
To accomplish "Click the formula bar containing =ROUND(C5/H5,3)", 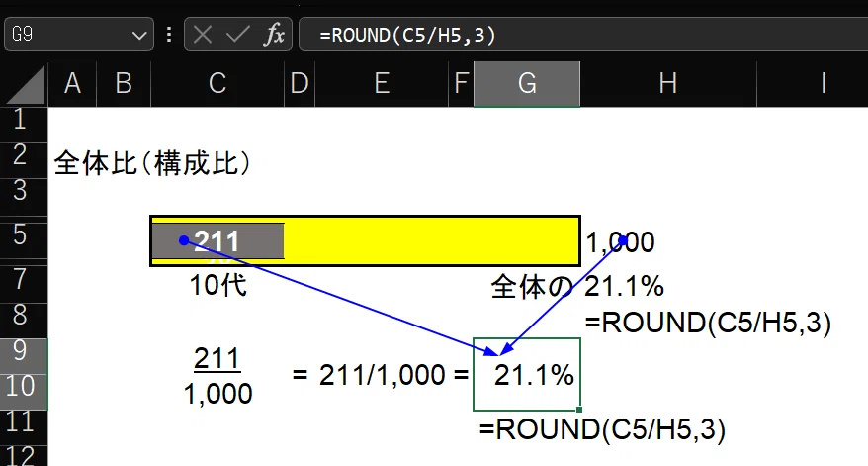I will (583, 35).
